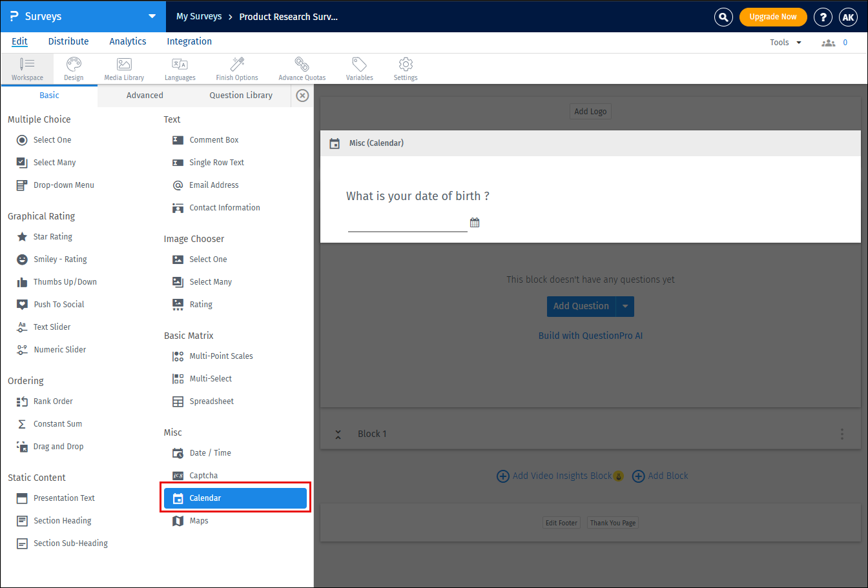Click the date of birth input field
The image size is (868, 588).
tap(407, 223)
